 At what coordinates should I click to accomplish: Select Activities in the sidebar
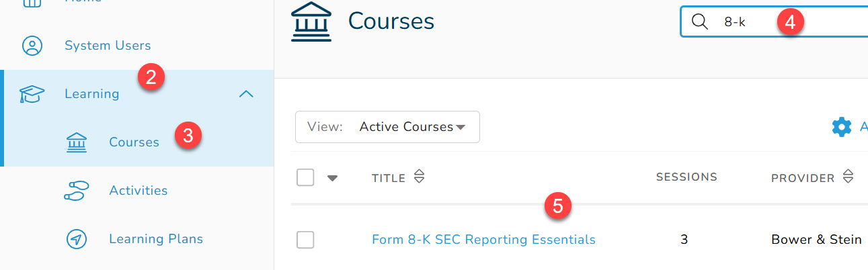click(x=138, y=191)
